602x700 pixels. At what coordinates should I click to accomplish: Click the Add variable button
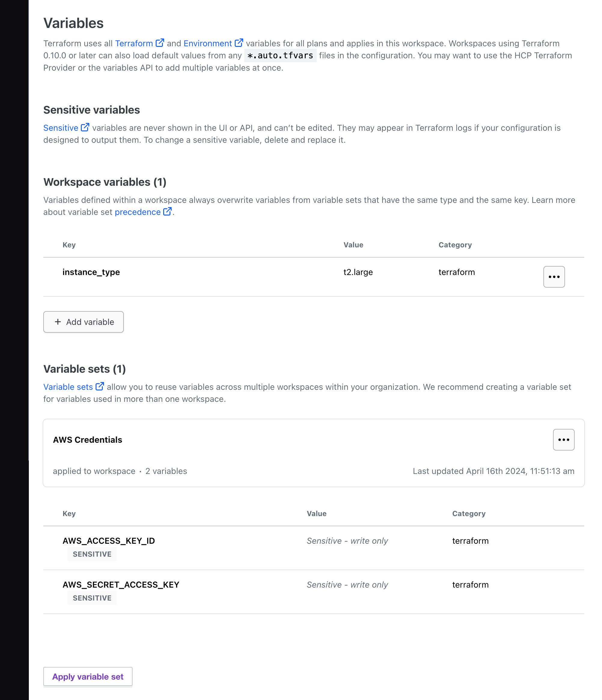(83, 322)
